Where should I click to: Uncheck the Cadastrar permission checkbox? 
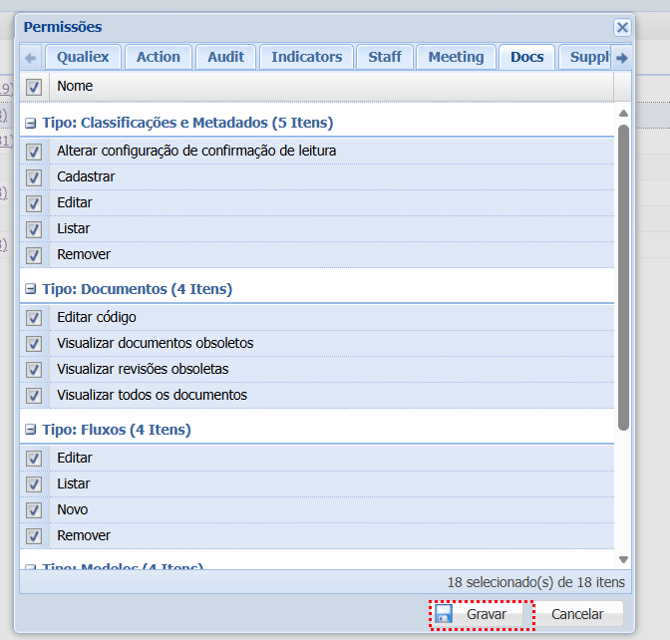[x=34, y=177]
